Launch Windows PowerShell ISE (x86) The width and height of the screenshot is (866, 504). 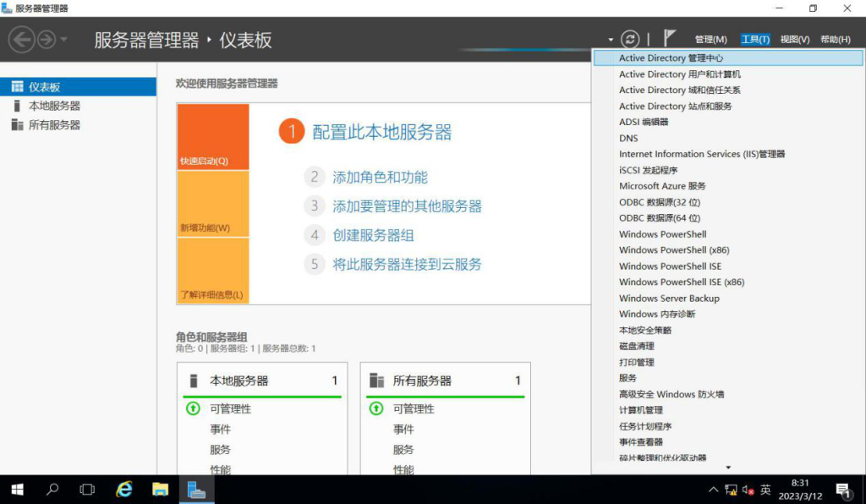pos(728,282)
